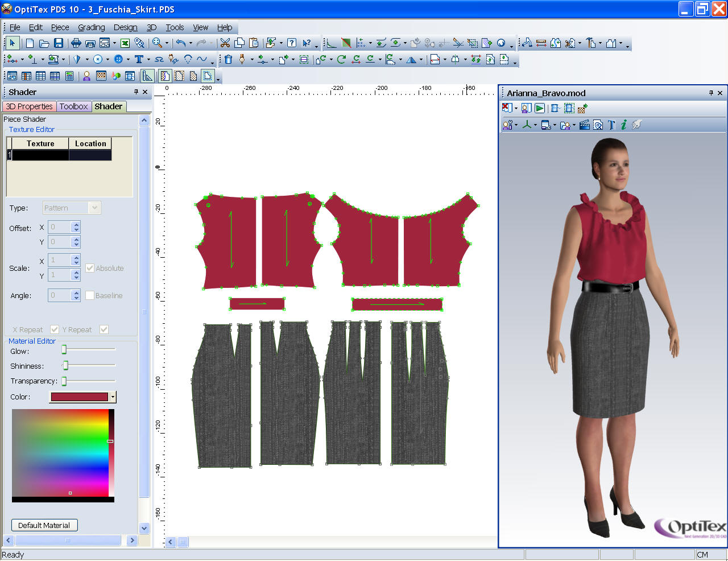
Task: Start the 3D simulation with the green play icon
Action: pos(539,108)
